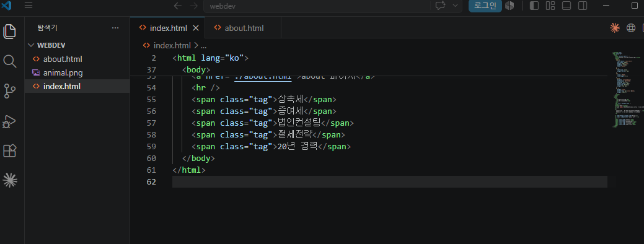Viewport: 644px width, 244px height.
Task: Open the chat icon in title bar
Action: point(441,6)
